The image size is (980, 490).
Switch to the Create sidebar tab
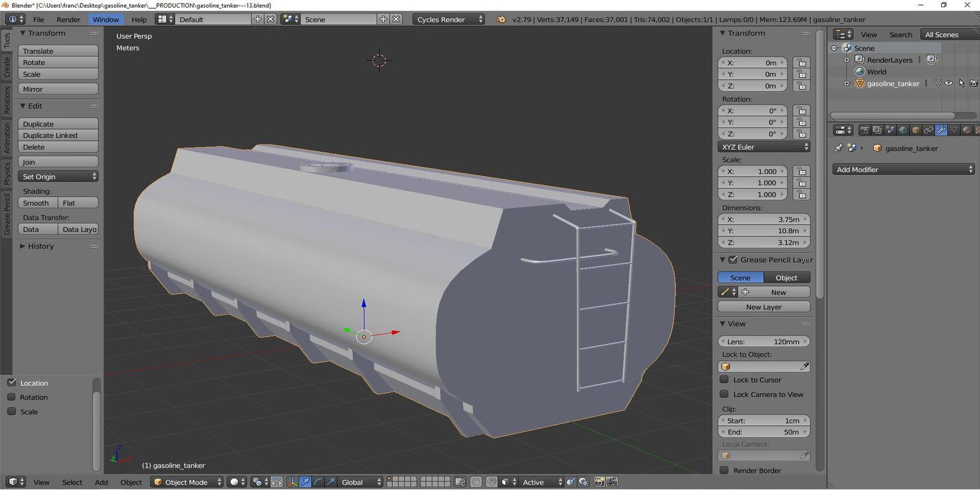click(x=7, y=67)
